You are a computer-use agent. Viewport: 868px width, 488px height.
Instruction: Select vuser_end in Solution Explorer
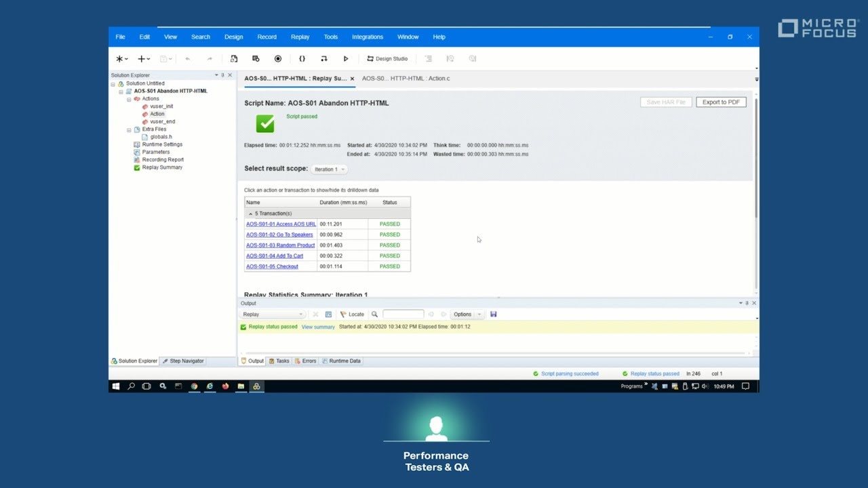(162, 122)
